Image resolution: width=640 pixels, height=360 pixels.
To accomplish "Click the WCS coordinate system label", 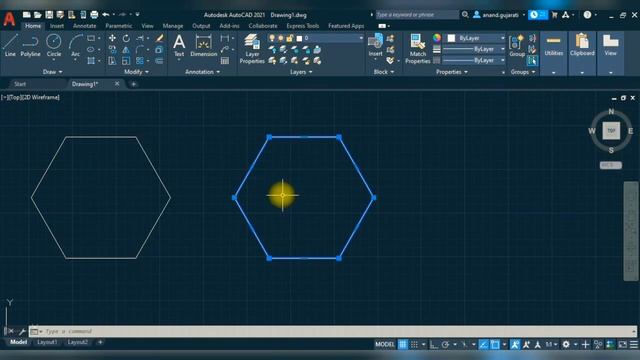I will tap(611, 165).
